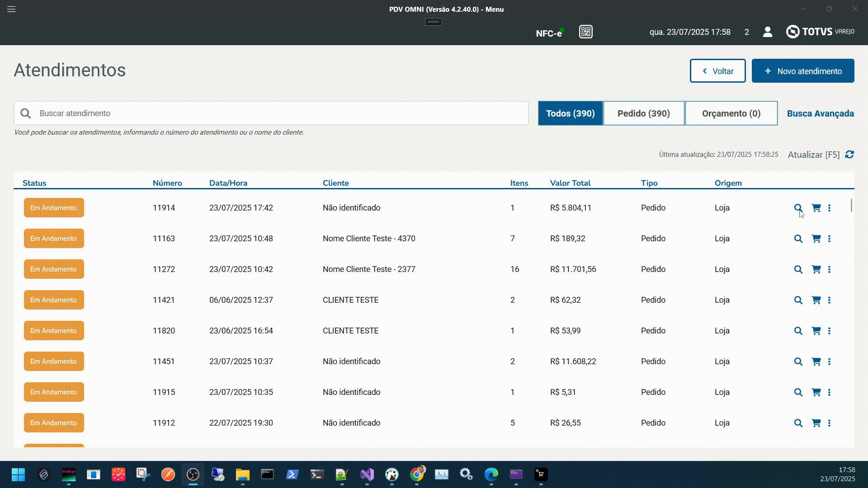Click shopping cart icon for order 11421
This screenshot has width=868, height=488.
(x=816, y=300)
